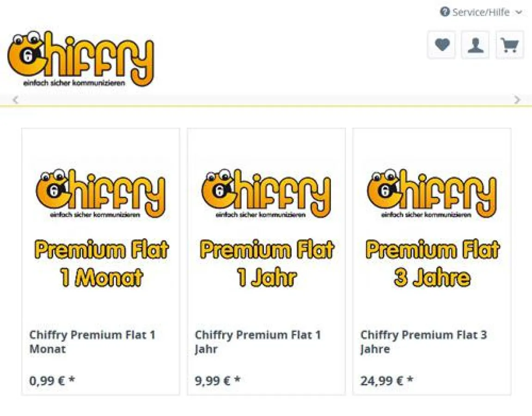The image size is (532, 416).
Task: Select the left carousel arrow
Action: [x=14, y=99]
